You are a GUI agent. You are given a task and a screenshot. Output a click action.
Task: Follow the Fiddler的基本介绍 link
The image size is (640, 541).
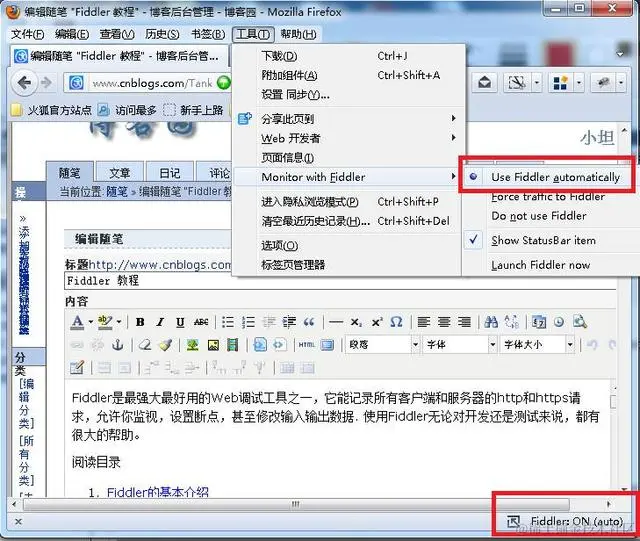pyautogui.click(x=158, y=492)
